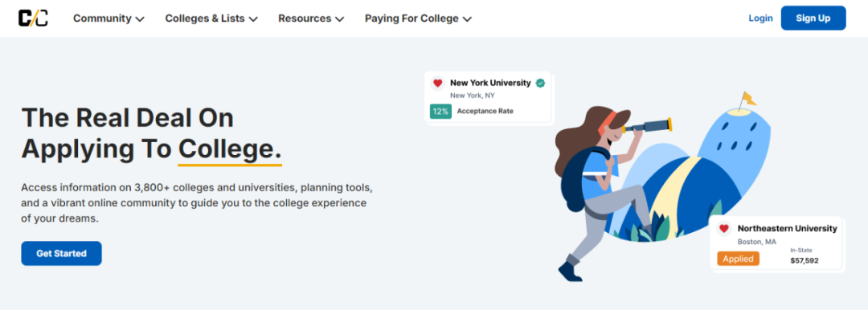This screenshot has width=868, height=310.
Task: Toggle the heart icon beside New York University
Action: click(x=438, y=83)
